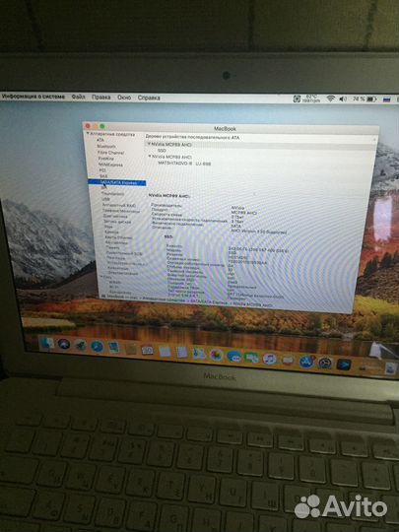399x532 pixels.
Task: Open the Файл menu
Action: coord(79,97)
